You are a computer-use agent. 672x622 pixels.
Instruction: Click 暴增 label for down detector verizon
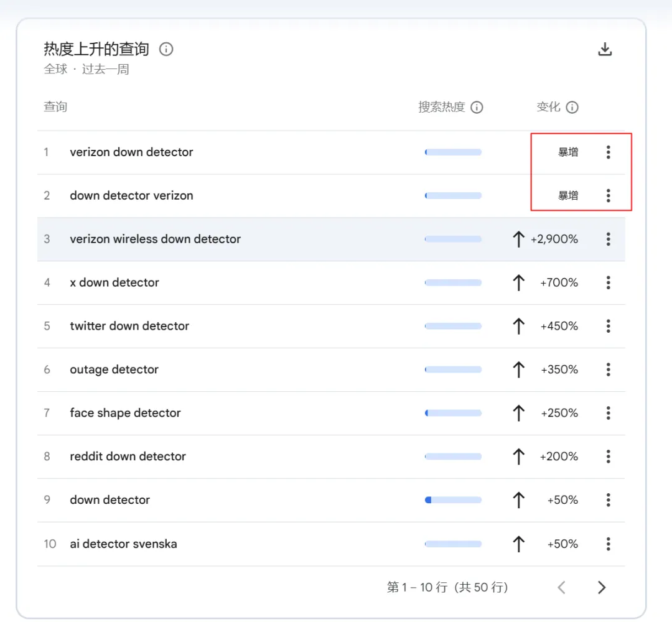tap(568, 195)
